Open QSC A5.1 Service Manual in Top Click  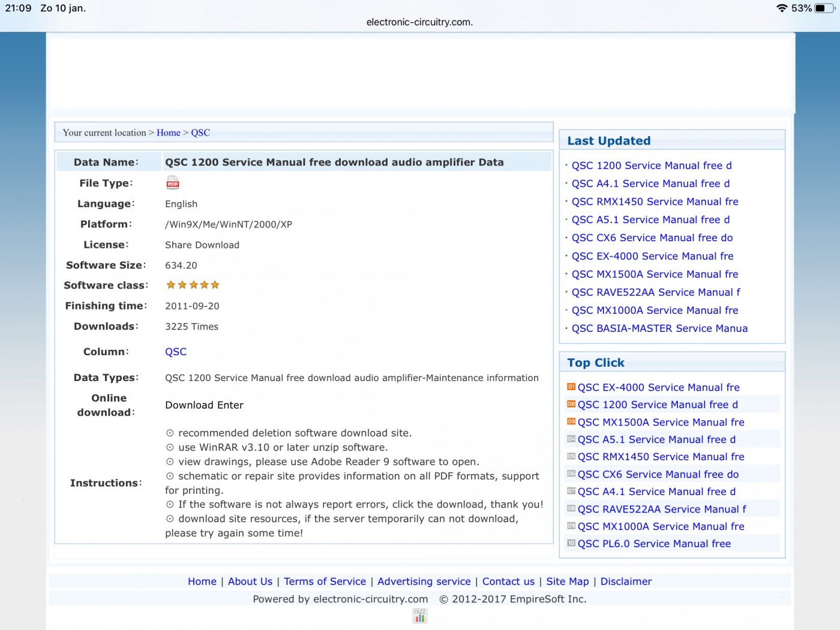(x=656, y=440)
